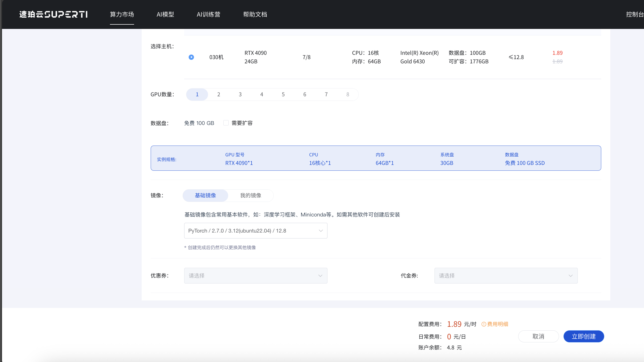Set GPU count to 4

[262, 95]
